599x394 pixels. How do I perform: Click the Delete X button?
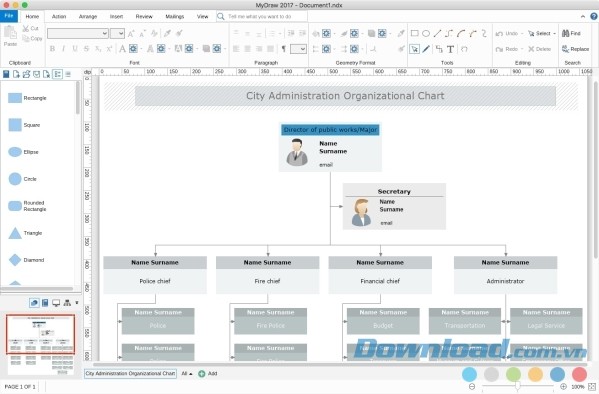(x=539, y=49)
